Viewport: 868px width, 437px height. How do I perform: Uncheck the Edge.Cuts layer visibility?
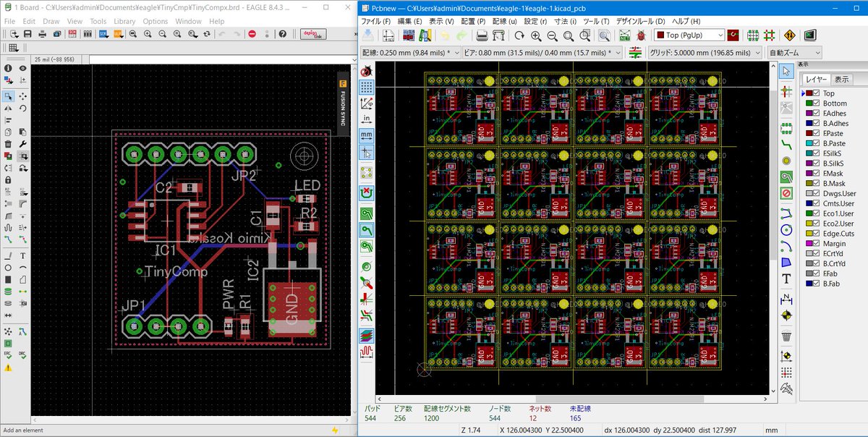pos(817,234)
